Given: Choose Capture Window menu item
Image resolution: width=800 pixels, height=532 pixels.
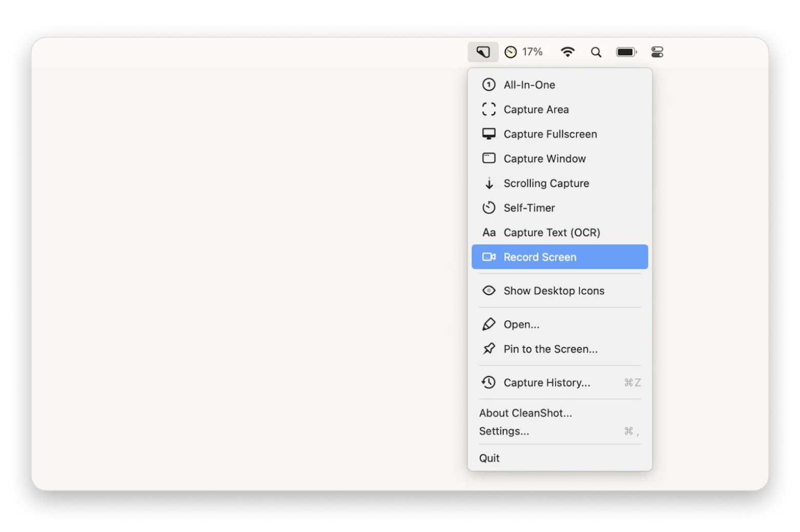Looking at the screenshot, I should (559, 158).
